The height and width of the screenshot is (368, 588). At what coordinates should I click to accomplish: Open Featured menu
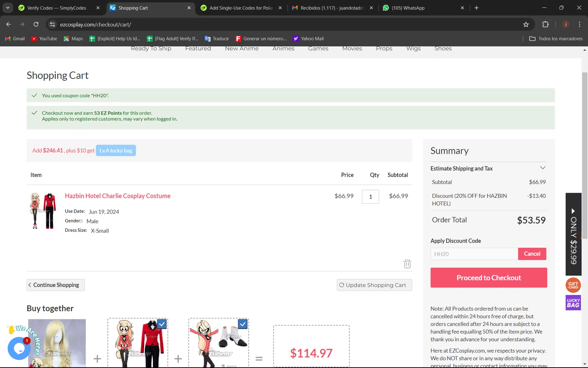[x=198, y=48]
